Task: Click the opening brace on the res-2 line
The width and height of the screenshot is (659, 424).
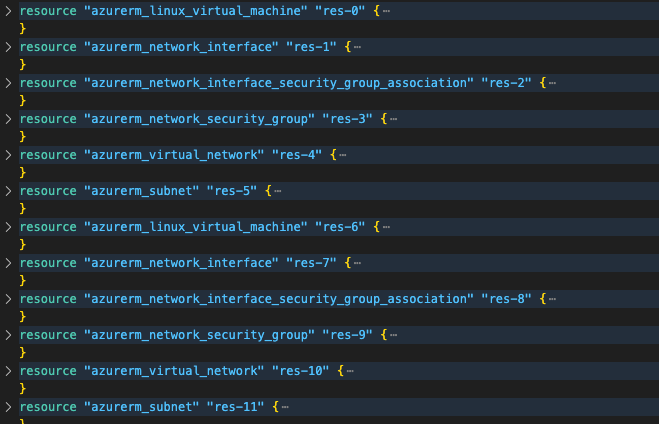Action: 543,83
